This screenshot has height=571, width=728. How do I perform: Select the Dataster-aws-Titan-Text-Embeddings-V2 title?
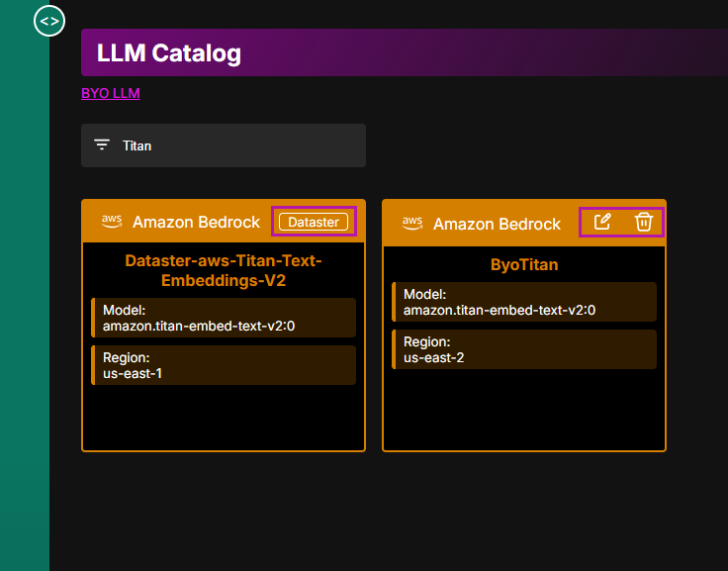[224, 270]
